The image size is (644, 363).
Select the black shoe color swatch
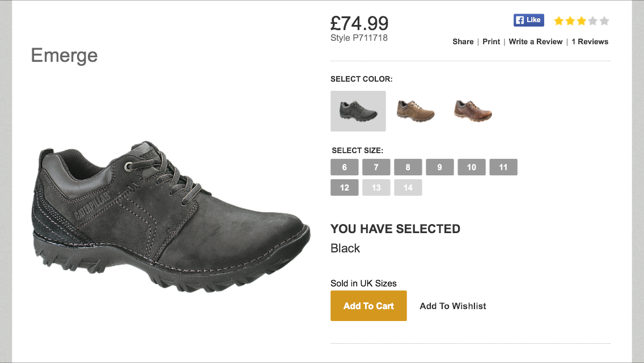358,111
